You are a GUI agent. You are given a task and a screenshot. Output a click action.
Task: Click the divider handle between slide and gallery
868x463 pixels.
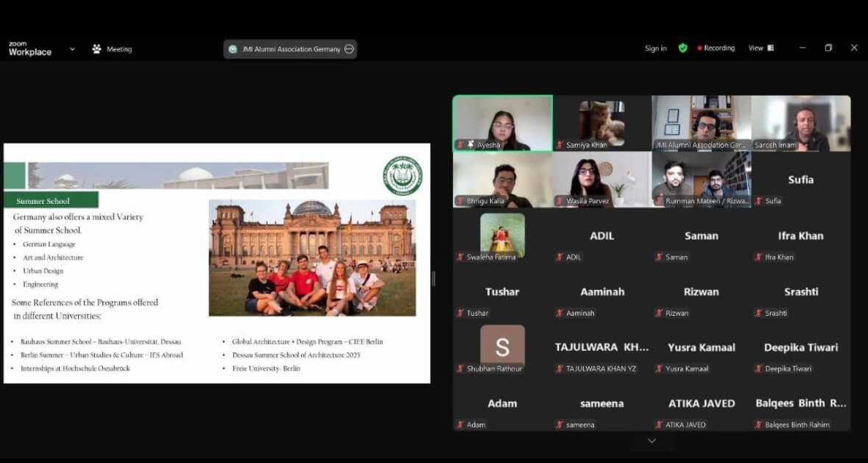(x=433, y=278)
